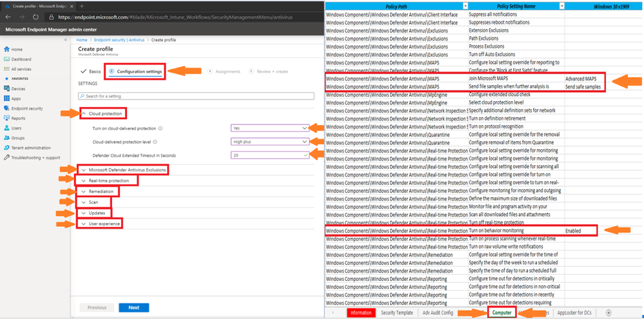Click Defender Cloud Extended Timeout field
The image size is (644, 319).
(270, 155)
